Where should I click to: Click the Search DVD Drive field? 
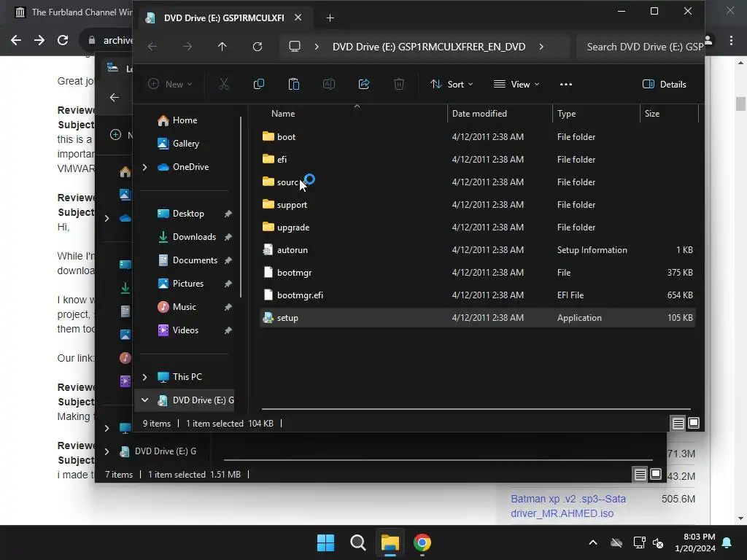(x=640, y=47)
